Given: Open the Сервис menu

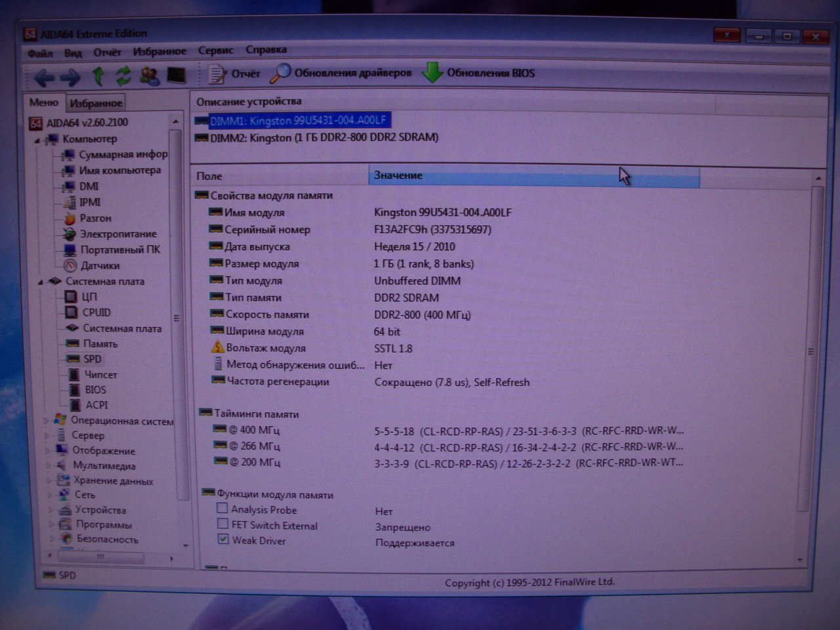Looking at the screenshot, I should (216, 50).
